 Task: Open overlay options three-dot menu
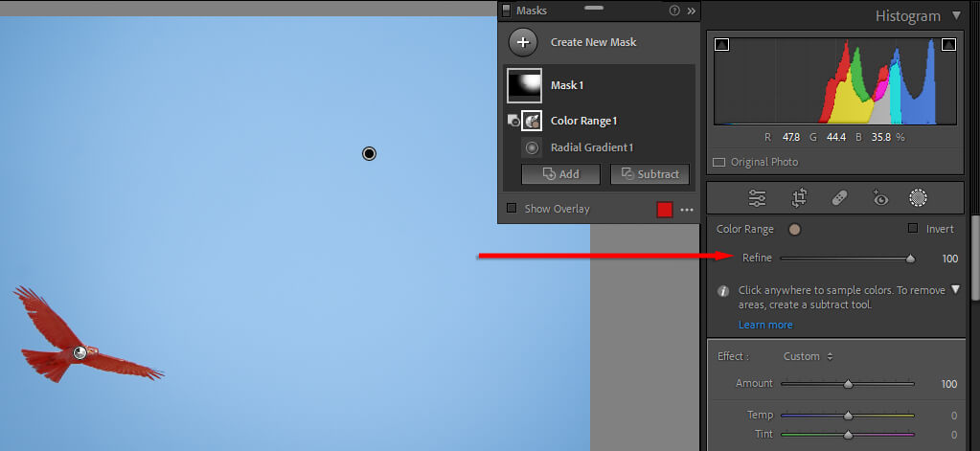[686, 210]
